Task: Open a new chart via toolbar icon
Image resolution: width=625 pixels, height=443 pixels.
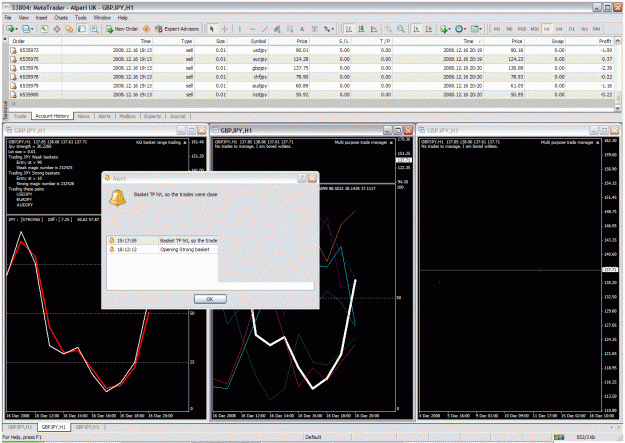Action: pyautogui.click(x=10, y=29)
